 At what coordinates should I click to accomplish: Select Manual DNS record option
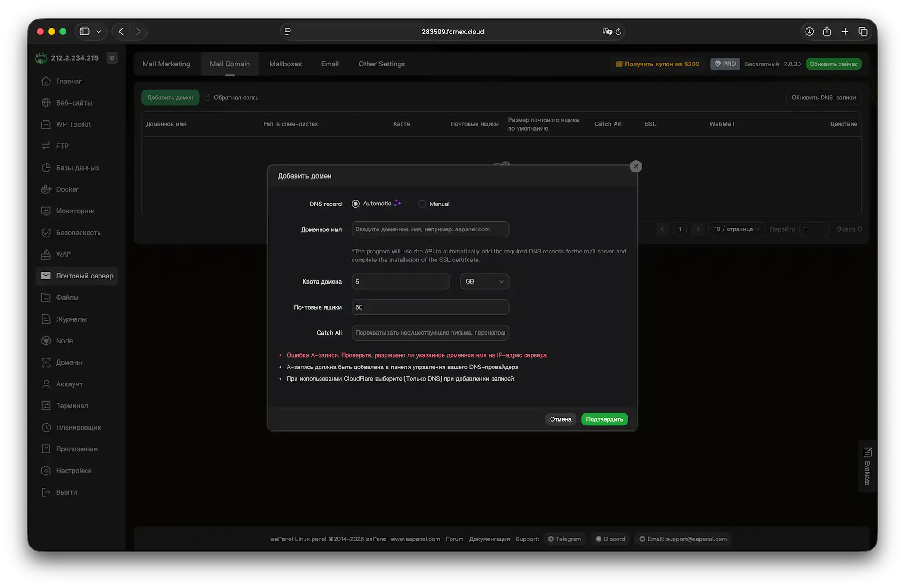coord(422,204)
